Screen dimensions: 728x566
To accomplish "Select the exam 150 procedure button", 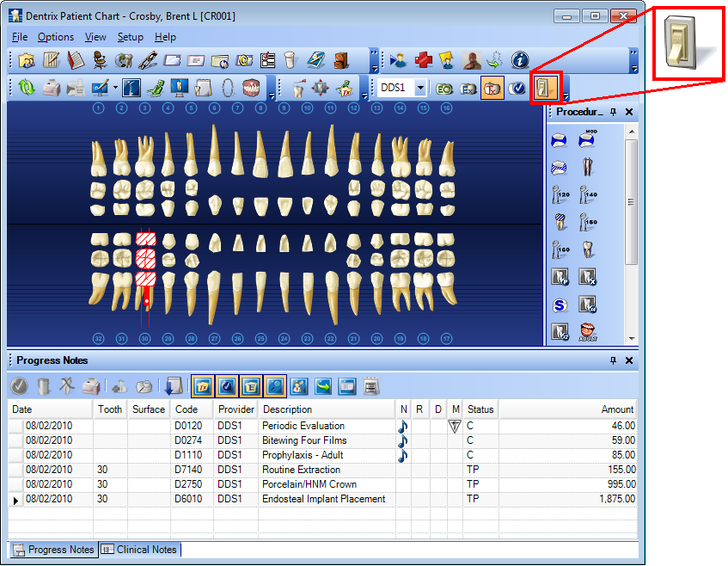I will 588,222.
